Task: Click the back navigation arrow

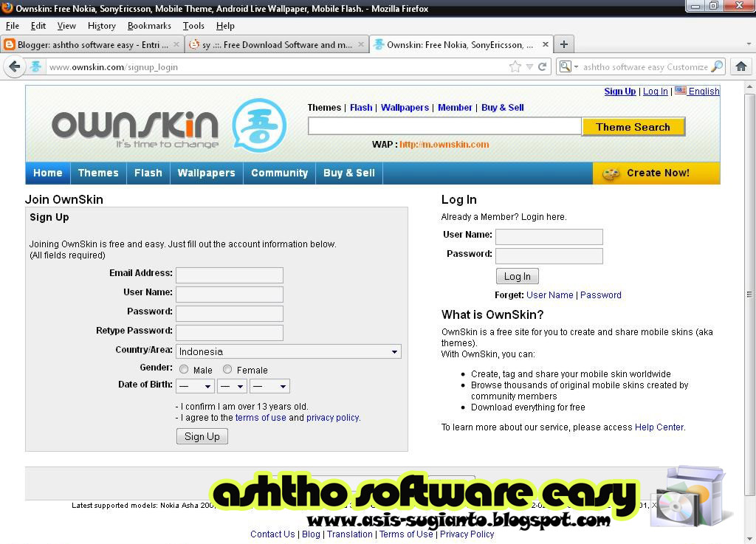Action: (x=15, y=66)
